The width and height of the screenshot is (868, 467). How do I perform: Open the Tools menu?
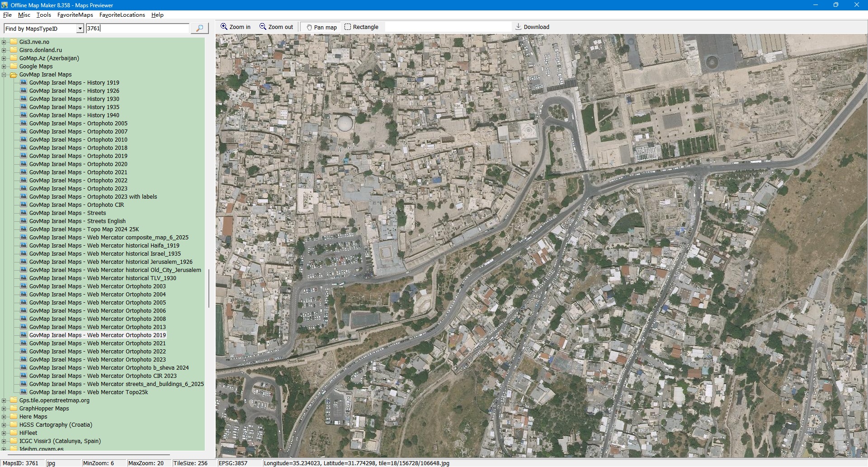coord(43,15)
